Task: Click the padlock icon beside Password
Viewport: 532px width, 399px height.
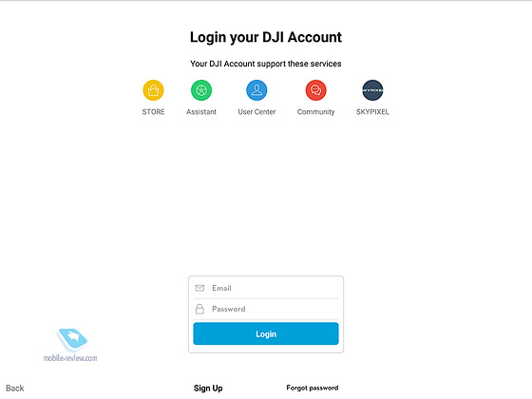Action: click(199, 309)
